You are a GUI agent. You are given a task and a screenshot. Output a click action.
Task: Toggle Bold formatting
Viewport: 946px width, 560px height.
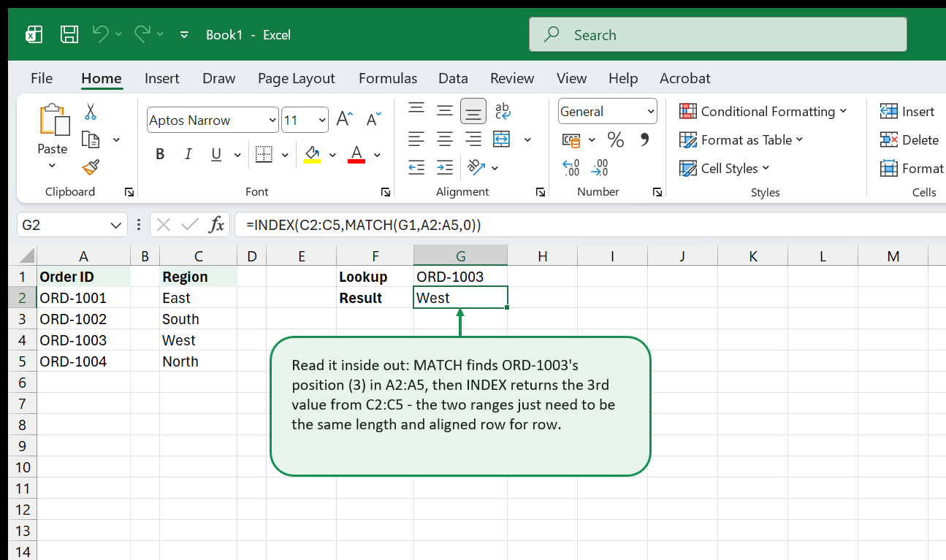point(160,155)
